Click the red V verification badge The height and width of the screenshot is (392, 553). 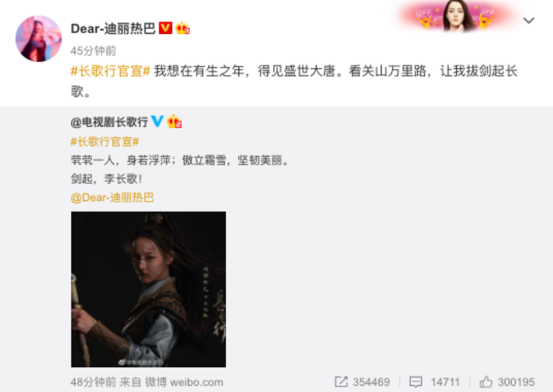click(165, 28)
